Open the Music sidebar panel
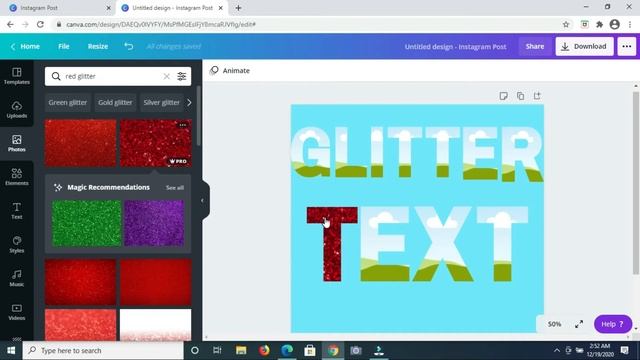The image size is (640, 360). [17, 278]
